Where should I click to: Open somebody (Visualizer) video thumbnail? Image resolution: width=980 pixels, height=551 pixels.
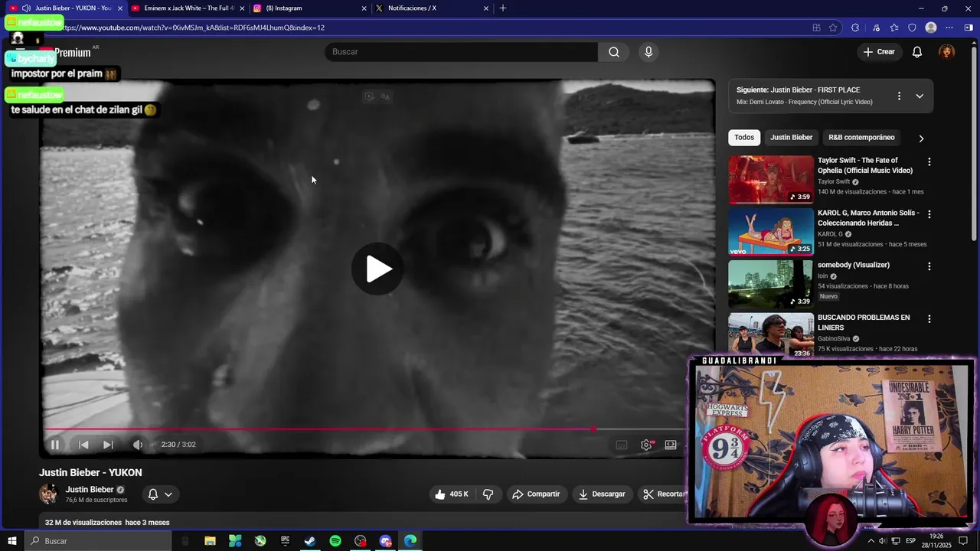click(771, 284)
